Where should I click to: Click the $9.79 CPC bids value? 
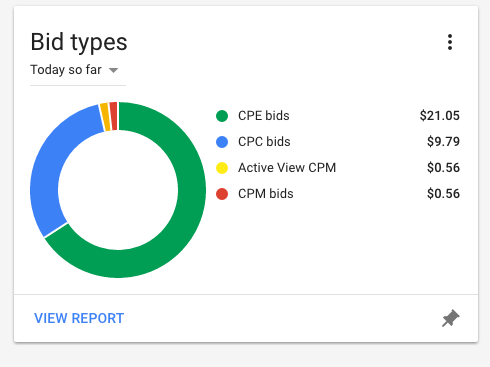(x=443, y=142)
